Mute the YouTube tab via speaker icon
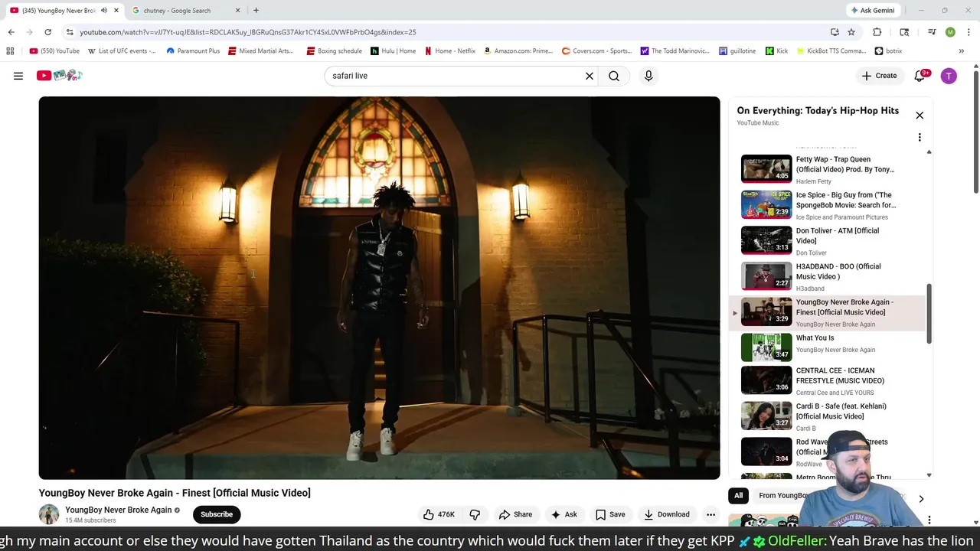The width and height of the screenshot is (980, 551). (104, 11)
